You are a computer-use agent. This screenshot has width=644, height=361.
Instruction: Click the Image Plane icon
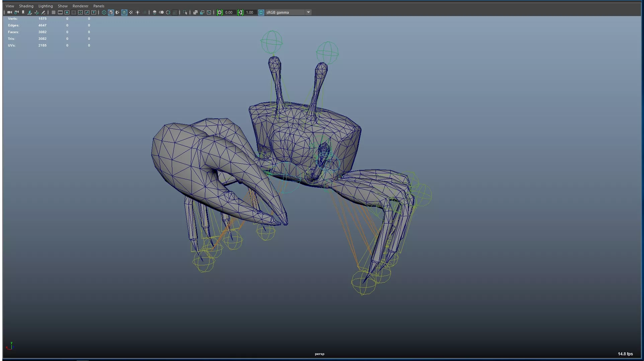[x=30, y=12]
